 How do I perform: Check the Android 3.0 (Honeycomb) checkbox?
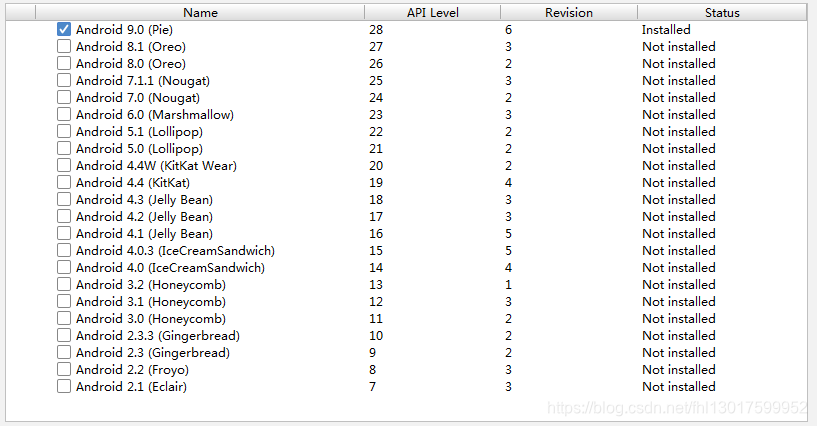pyautogui.click(x=64, y=319)
